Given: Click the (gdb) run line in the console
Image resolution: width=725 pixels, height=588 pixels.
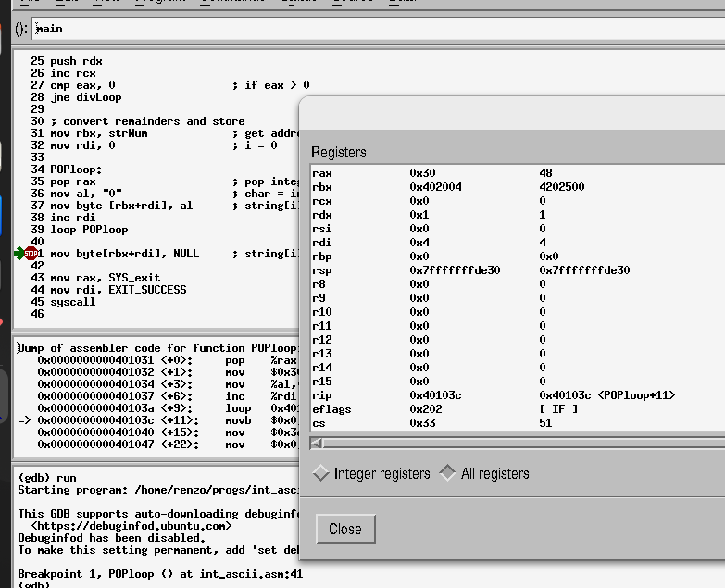Looking at the screenshot, I should (47, 478).
